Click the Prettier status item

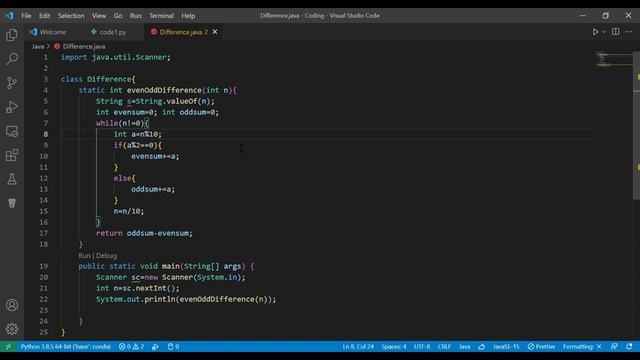tap(541, 347)
